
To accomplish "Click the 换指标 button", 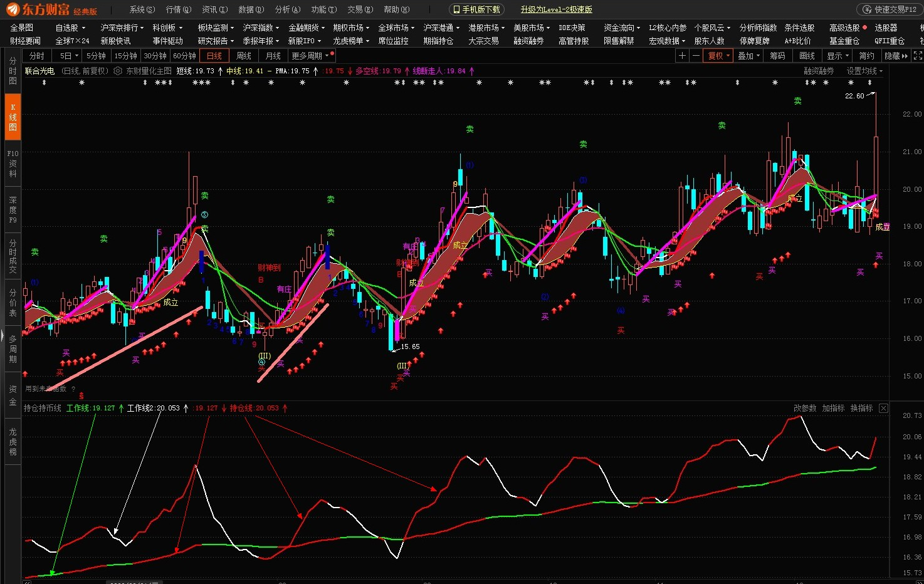I will pyautogui.click(x=861, y=408).
